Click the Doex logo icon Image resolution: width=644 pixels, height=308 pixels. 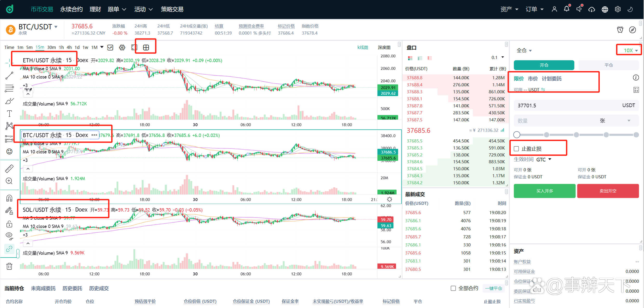click(10, 9)
